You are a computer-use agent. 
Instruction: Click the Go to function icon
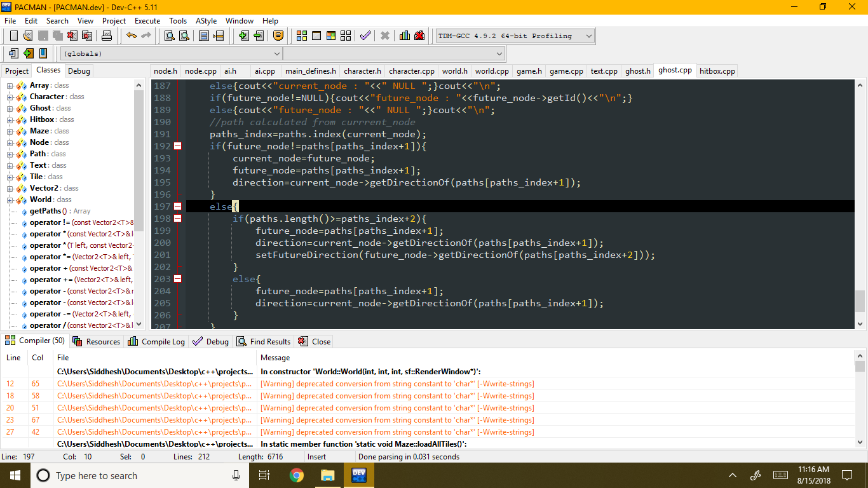[x=204, y=36]
